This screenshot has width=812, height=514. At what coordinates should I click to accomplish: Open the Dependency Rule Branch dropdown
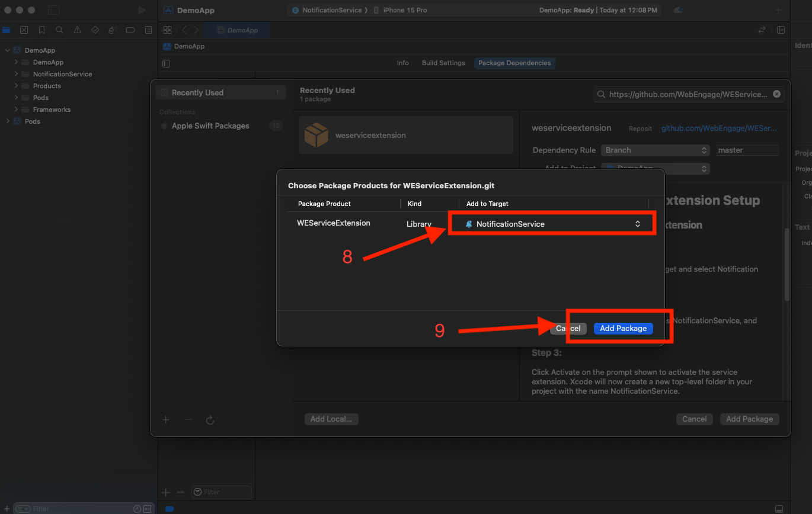tap(655, 150)
